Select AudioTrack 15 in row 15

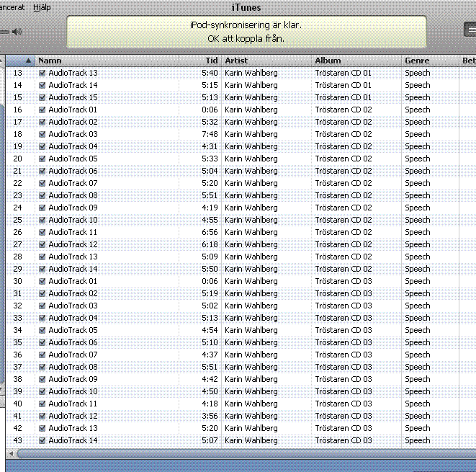tap(73, 97)
